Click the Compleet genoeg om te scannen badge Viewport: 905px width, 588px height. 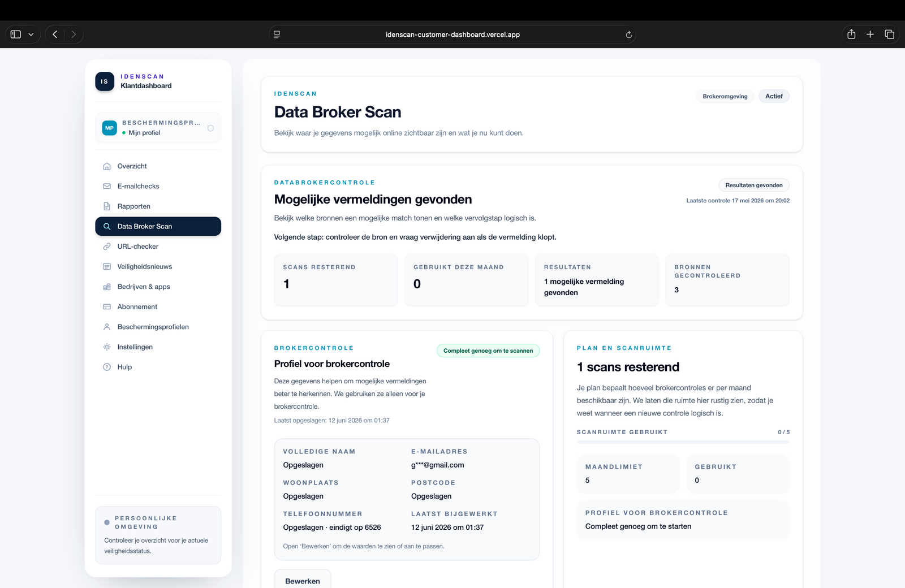488,351
